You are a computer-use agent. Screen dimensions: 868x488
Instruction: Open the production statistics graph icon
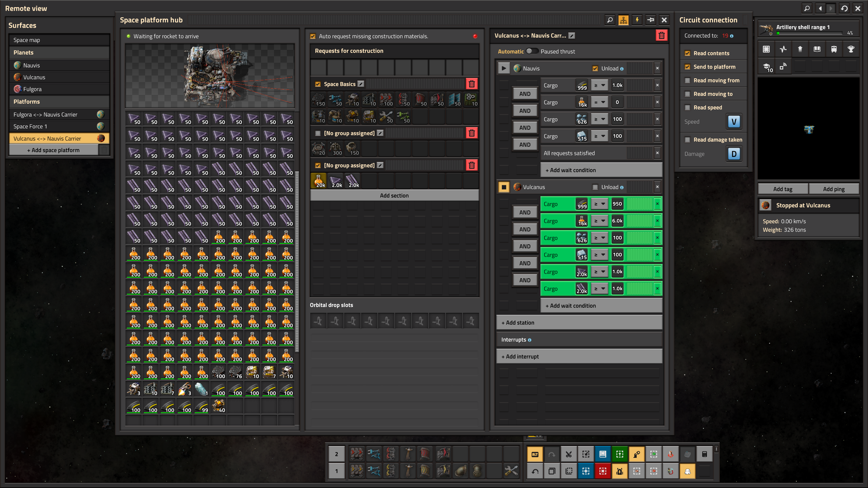click(783, 49)
